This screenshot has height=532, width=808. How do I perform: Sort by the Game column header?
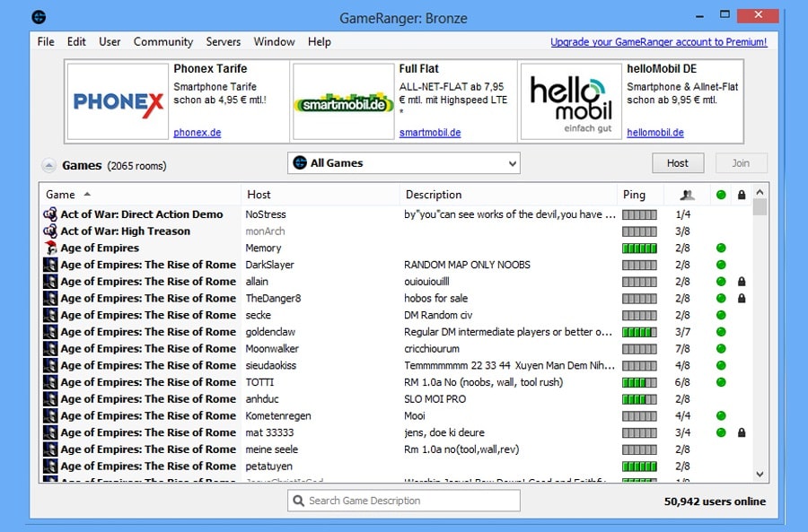point(140,195)
